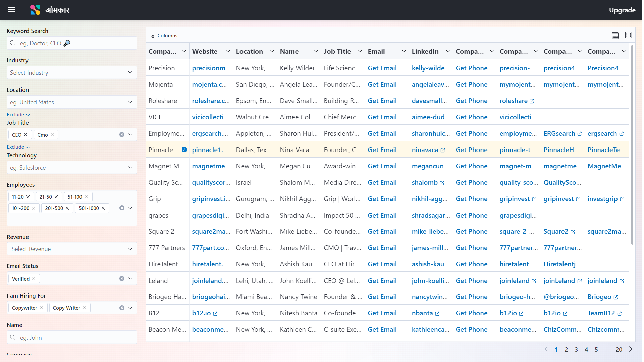Clear all job title selections
The width and height of the screenshot is (644, 362).
pyautogui.click(x=122, y=134)
